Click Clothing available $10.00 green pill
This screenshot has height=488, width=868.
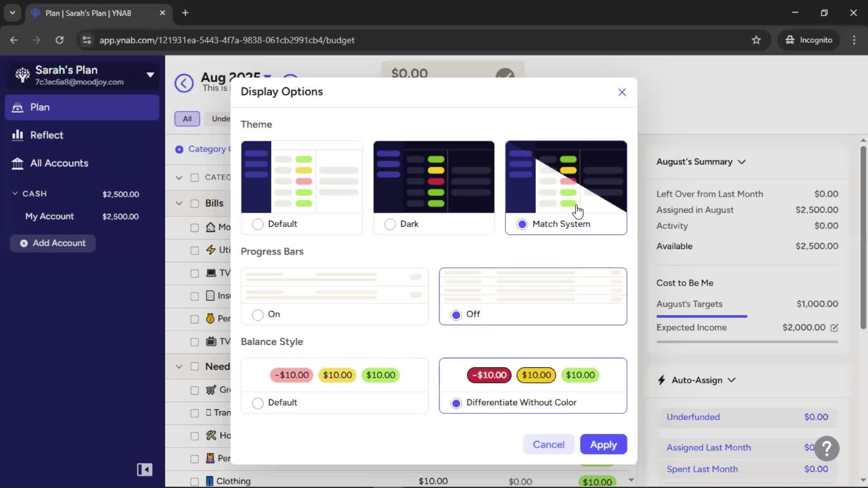(597, 482)
